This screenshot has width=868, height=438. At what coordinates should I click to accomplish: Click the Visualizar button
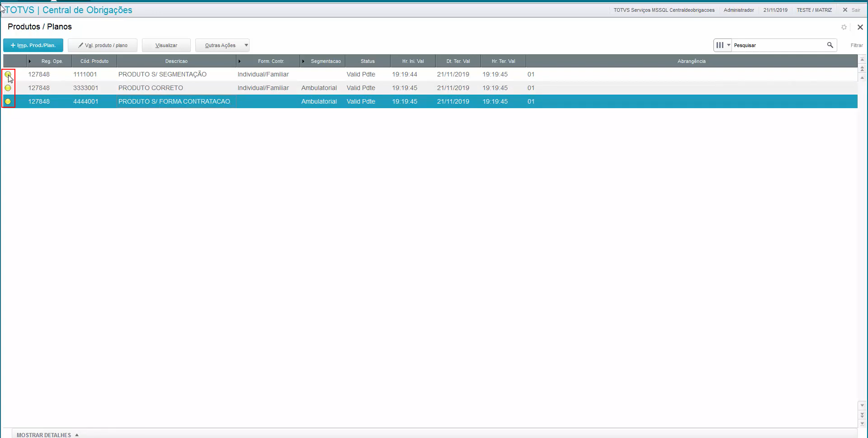[x=166, y=45]
